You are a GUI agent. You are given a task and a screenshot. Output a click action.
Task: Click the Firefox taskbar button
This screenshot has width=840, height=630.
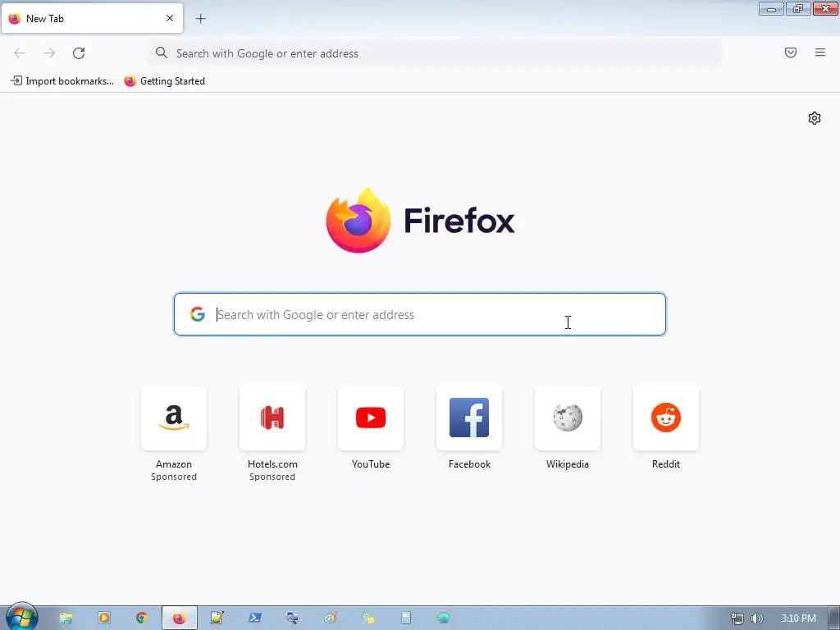pos(180,619)
